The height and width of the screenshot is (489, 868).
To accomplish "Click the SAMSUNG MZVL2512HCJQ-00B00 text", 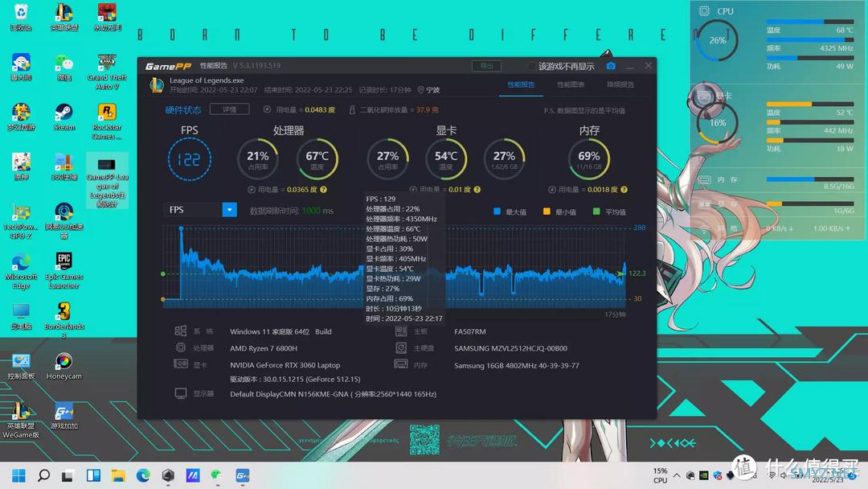I will point(510,348).
